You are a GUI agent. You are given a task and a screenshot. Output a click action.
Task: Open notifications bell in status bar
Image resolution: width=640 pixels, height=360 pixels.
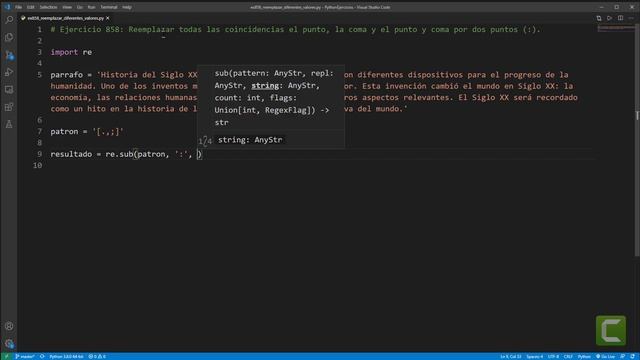click(632, 356)
